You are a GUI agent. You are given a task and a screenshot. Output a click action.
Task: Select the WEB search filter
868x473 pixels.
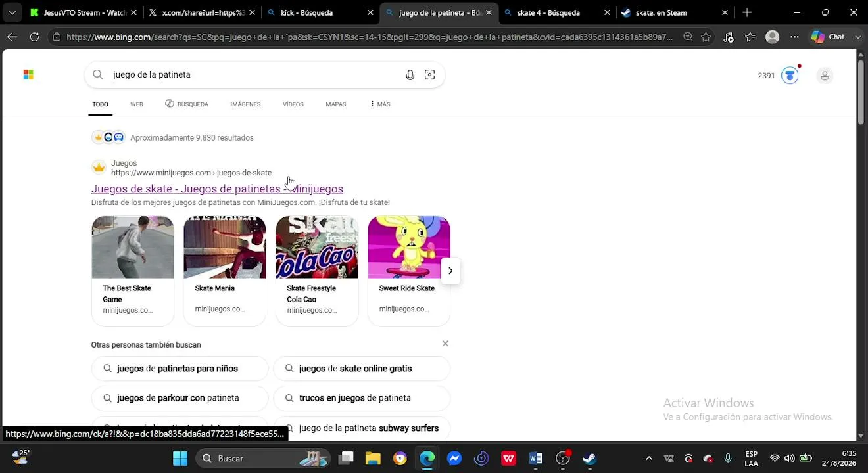tap(137, 104)
